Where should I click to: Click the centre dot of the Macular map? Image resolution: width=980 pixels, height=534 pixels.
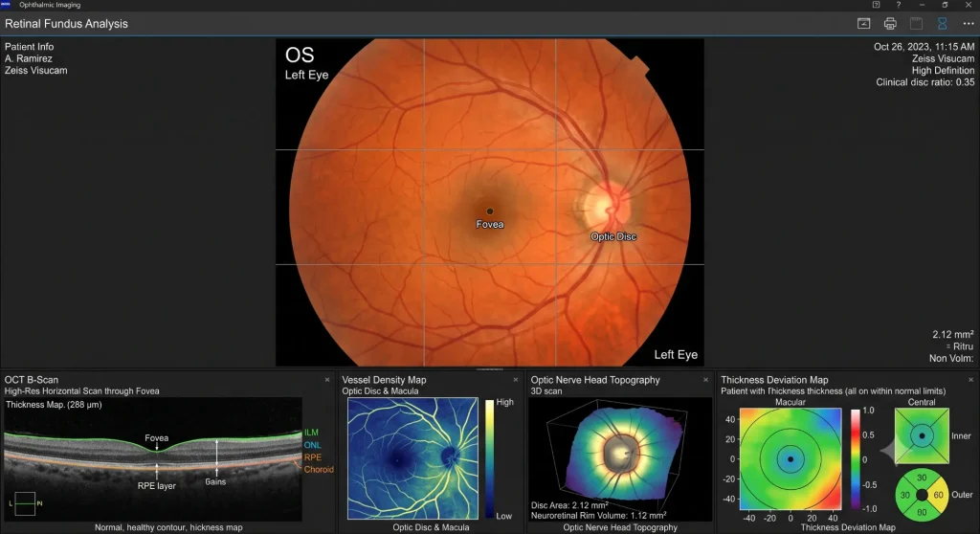[791, 459]
